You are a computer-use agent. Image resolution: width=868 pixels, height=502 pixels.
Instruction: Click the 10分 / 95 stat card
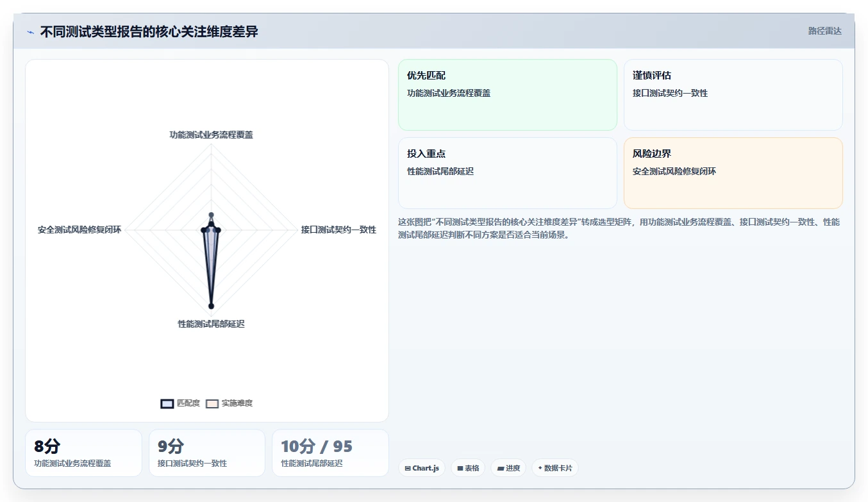click(x=331, y=453)
